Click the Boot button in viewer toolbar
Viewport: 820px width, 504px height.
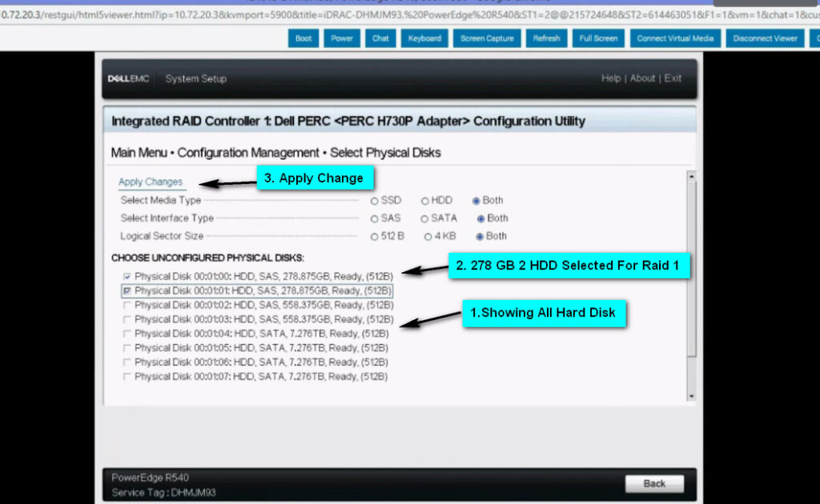[x=303, y=38]
